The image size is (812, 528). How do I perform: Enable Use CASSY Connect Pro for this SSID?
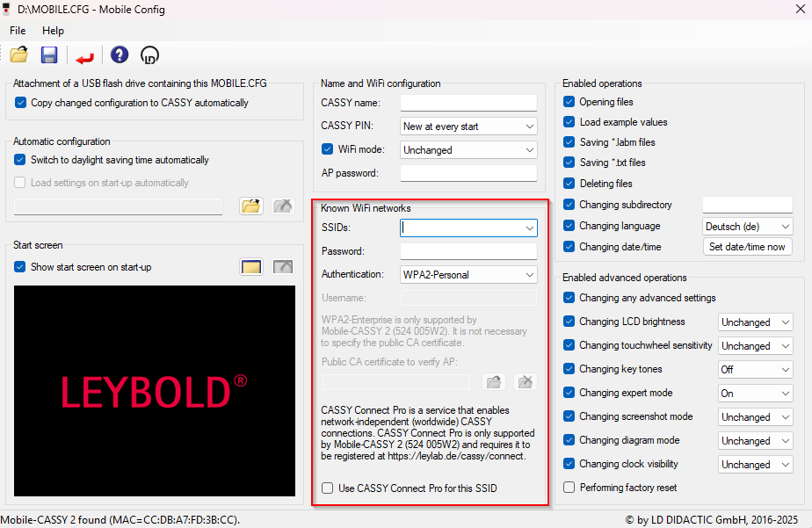point(328,488)
